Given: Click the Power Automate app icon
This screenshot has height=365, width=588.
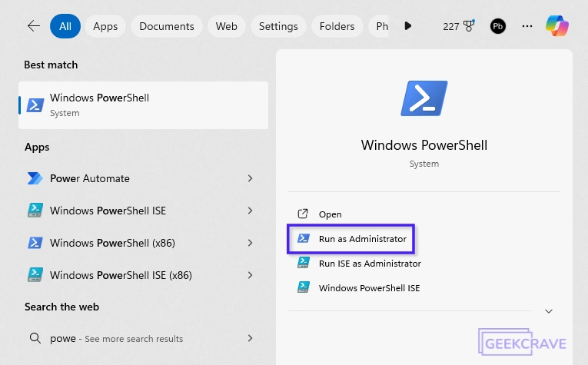Looking at the screenshot, I should tap(35, 178).
